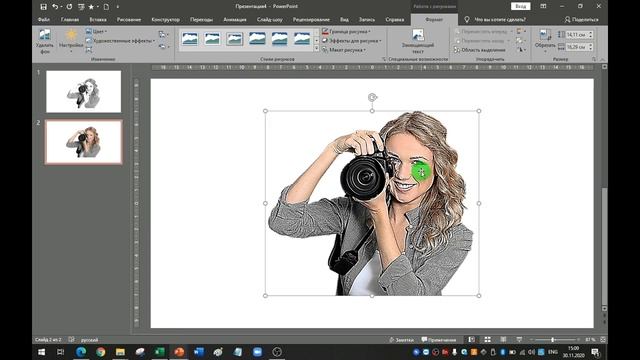Undo the last action
Viewport: 640px width, 360px height.
[x=55, y=7]
